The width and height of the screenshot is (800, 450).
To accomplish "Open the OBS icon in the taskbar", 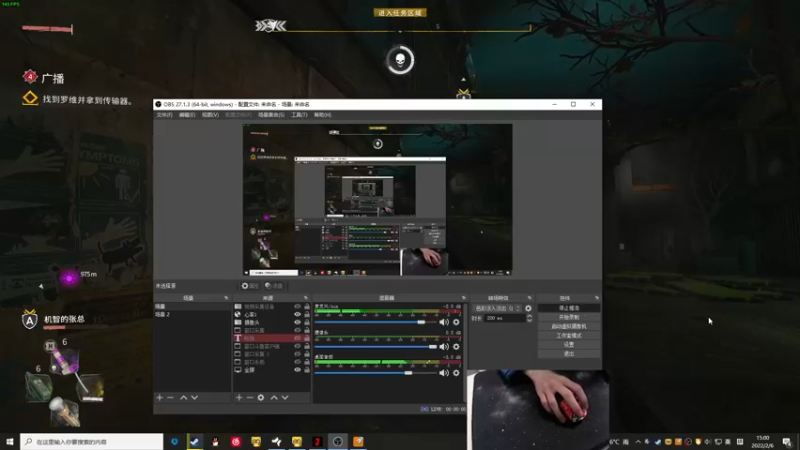I will pos(338,441).
